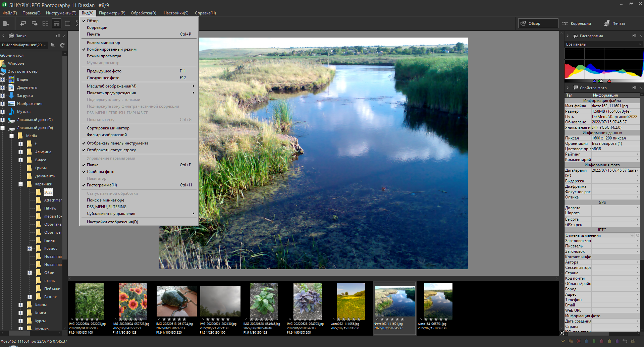
Task: Click the 'Коррекции' section button at top right
Action: coord(577,23)
